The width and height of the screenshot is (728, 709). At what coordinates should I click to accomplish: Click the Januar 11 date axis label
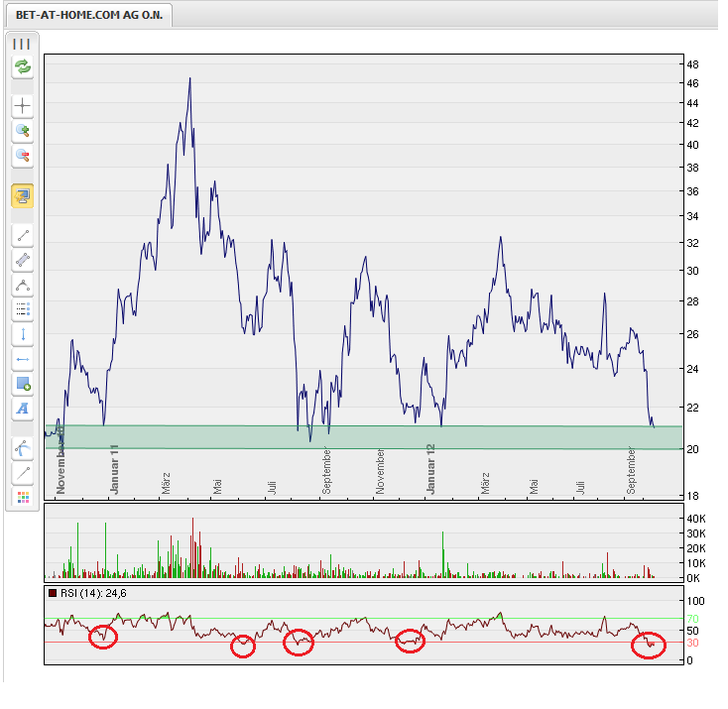pyautogui.click(x=114, y=469)
